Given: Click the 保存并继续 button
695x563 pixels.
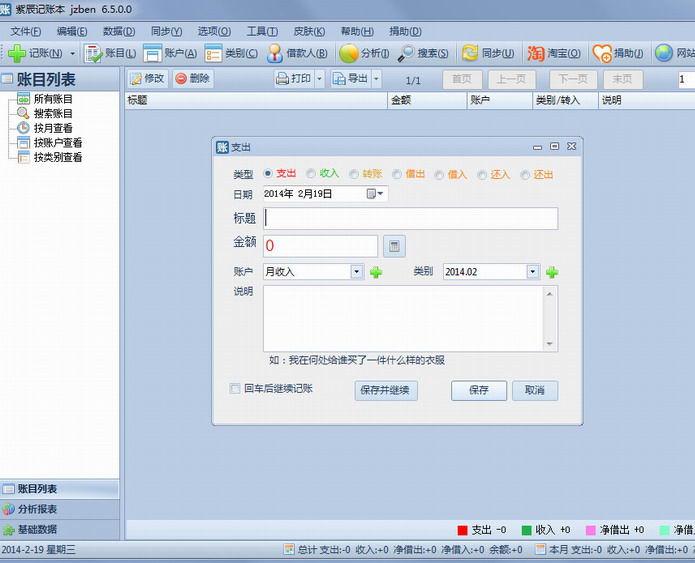Looking at the screenshot, I should (x=385, y=390).
